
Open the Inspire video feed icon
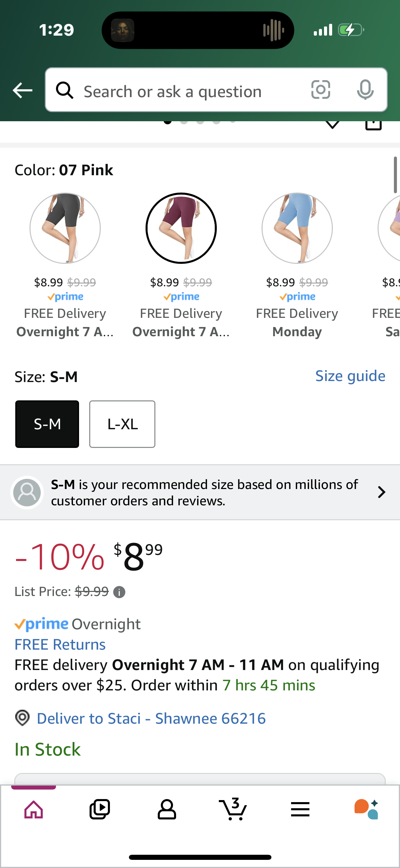click(x=100, y=809)
